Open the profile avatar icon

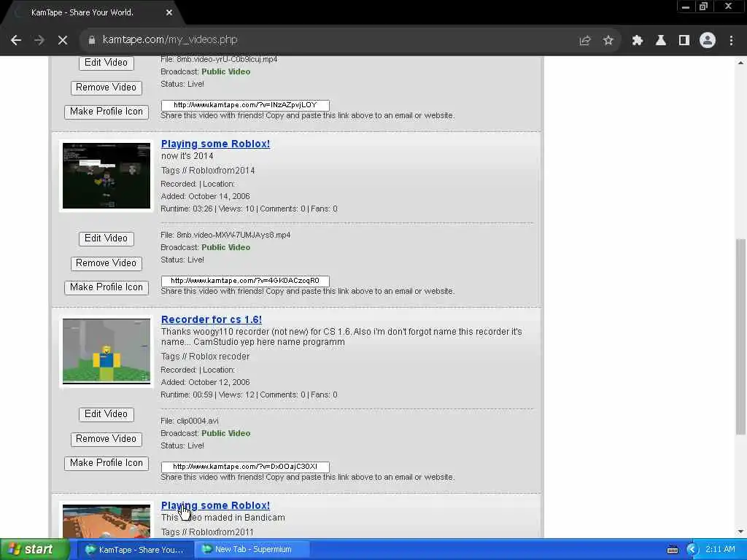[x=708, y=41]
